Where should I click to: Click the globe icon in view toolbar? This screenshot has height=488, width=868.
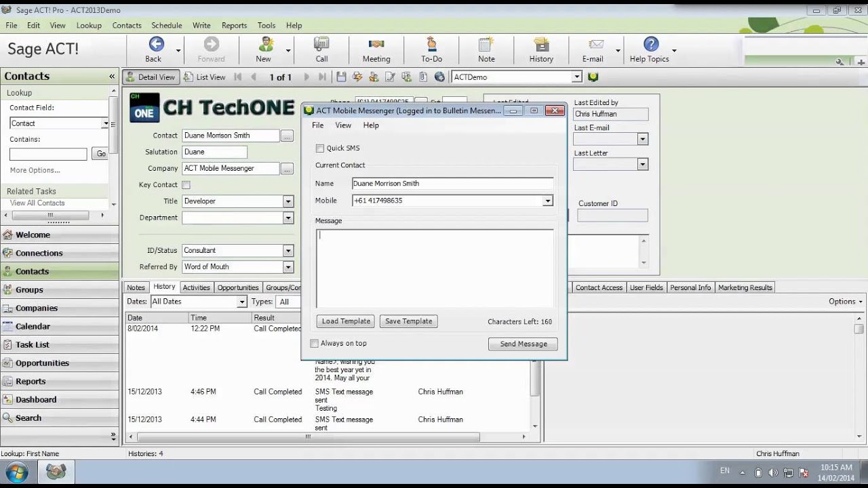(x=439, y=77)
